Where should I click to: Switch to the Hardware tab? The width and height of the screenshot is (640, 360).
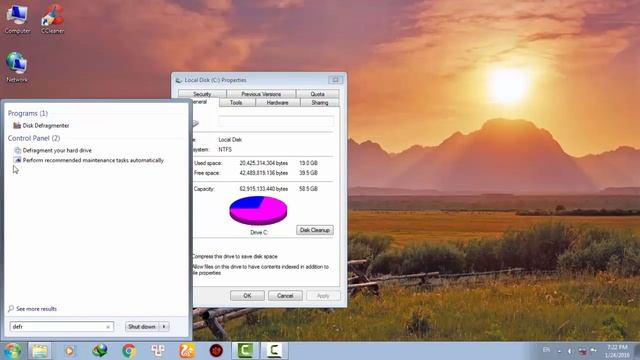pyautogui.click(x=277, y=102)
